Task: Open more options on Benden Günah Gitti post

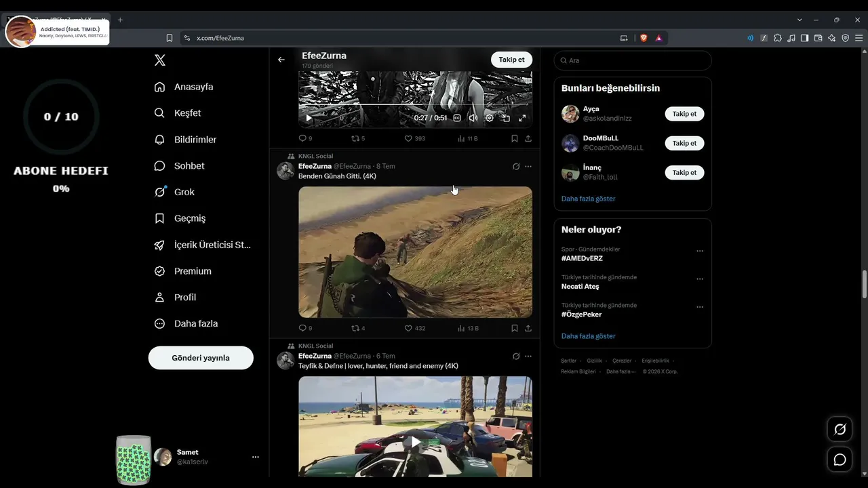Action: point(528,166)
